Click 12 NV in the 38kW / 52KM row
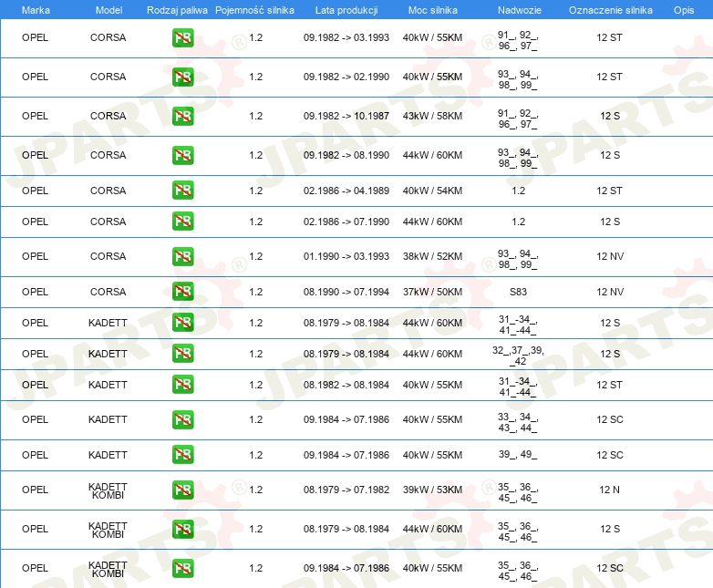 (610, 256)
